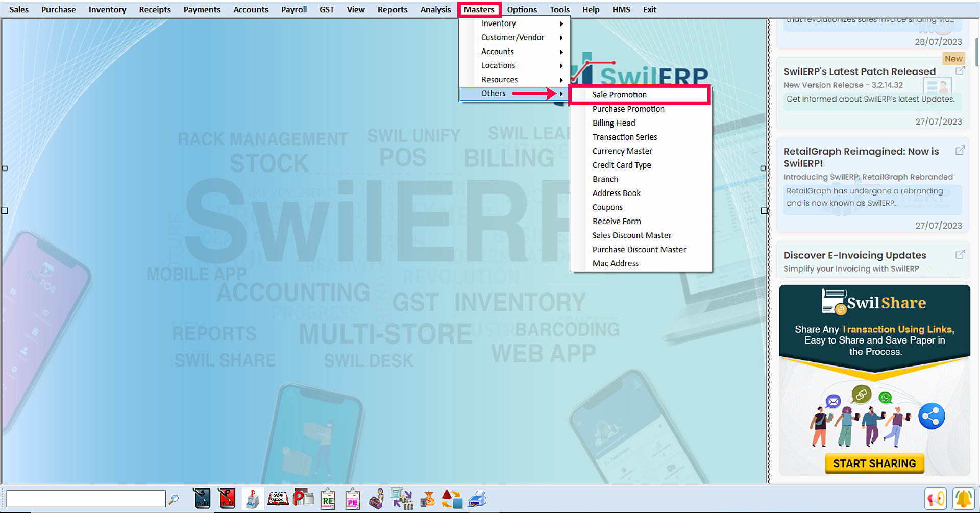The image size is (980, 513).
Task: Click the shapes conversion toolbar icon
Action: pyautogui.click(x=452, y=499)
